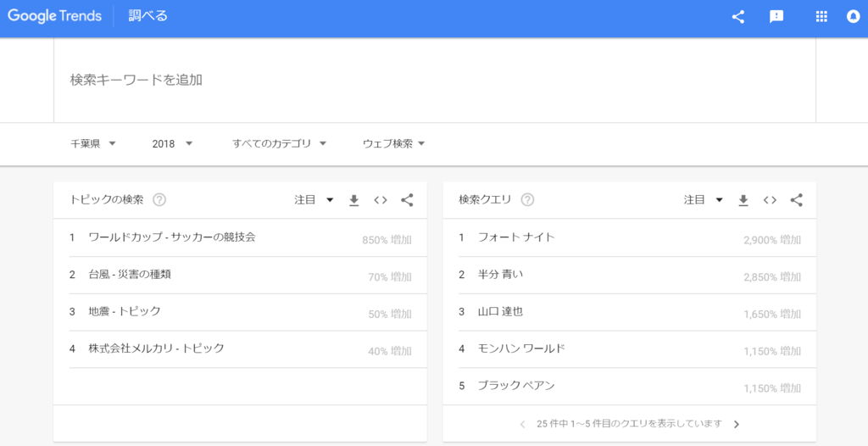Viewport: 868px width, 446px height.
Task: Open the feedback icon in header
Action: [776, 17]
